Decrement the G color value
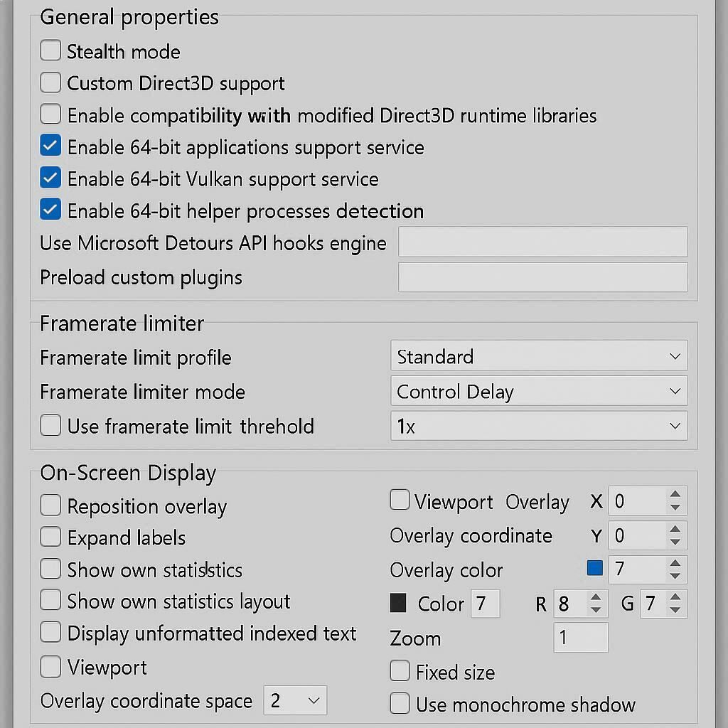 pos(675,611)
